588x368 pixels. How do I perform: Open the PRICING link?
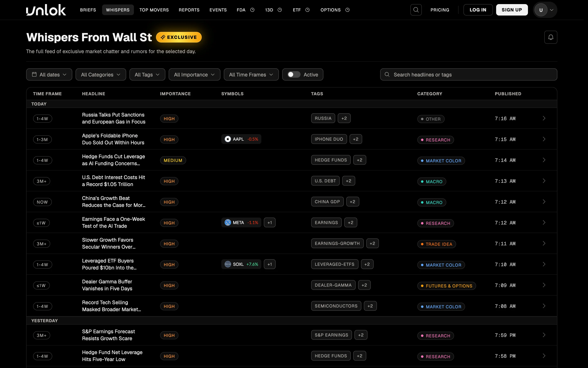pos(440,10)
